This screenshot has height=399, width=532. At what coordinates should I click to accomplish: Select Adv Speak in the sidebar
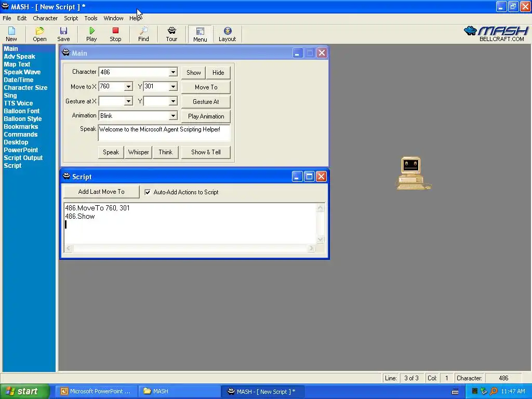[x=19, y=57]
